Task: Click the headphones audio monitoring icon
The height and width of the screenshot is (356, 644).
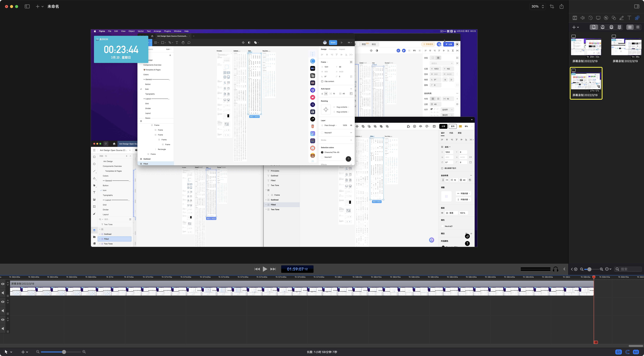Action: tap(555, 269)
